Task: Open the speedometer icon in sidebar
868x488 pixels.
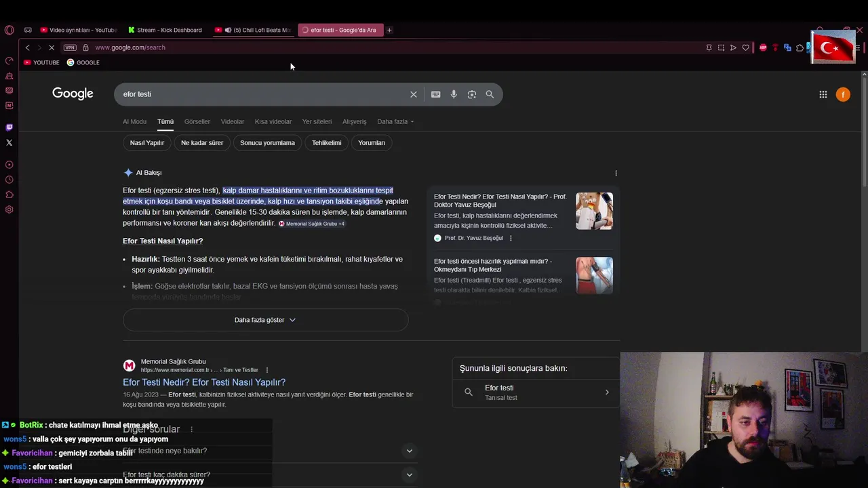Action: tap(9, 61)
